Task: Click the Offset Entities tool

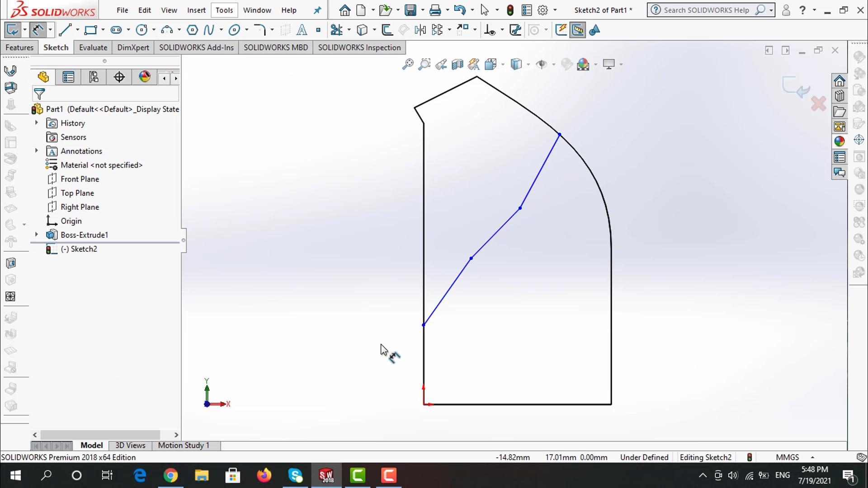Action: (x=387, y=30)
